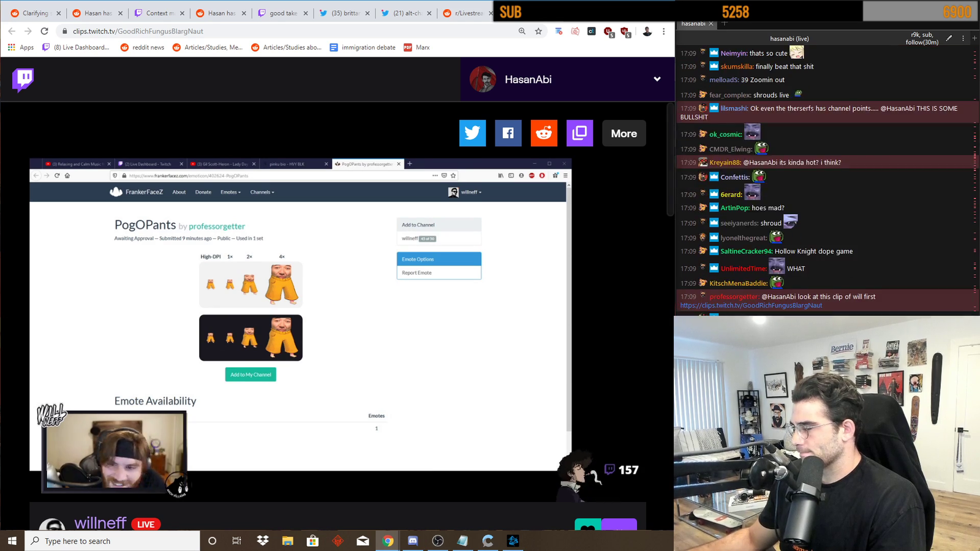
Task: Go back in Chrome
Action: pyautogui.click(x=12, y=31)
